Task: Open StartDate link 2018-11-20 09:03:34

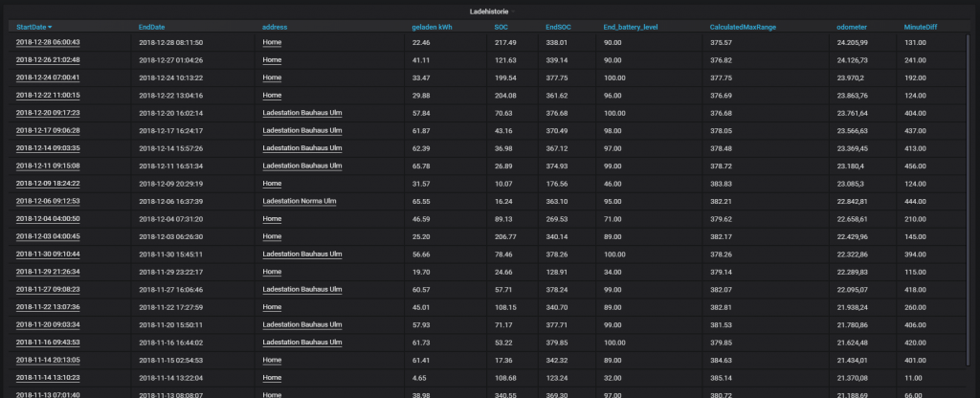Action: (48, 325)
